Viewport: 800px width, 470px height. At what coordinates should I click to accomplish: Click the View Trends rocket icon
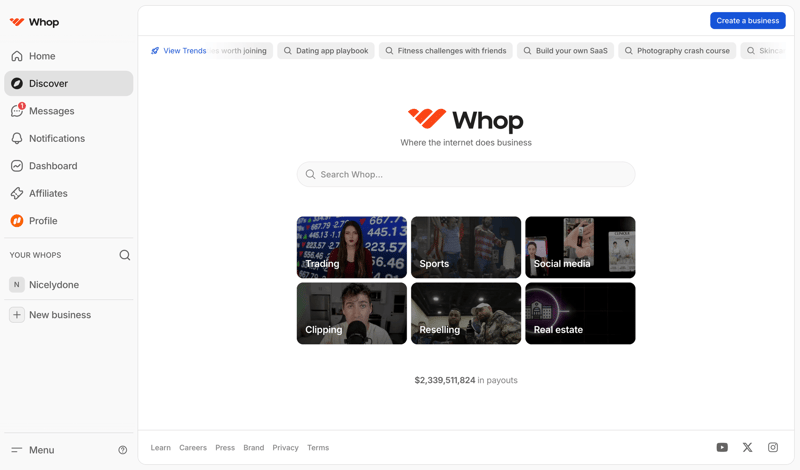coord(155,51)
